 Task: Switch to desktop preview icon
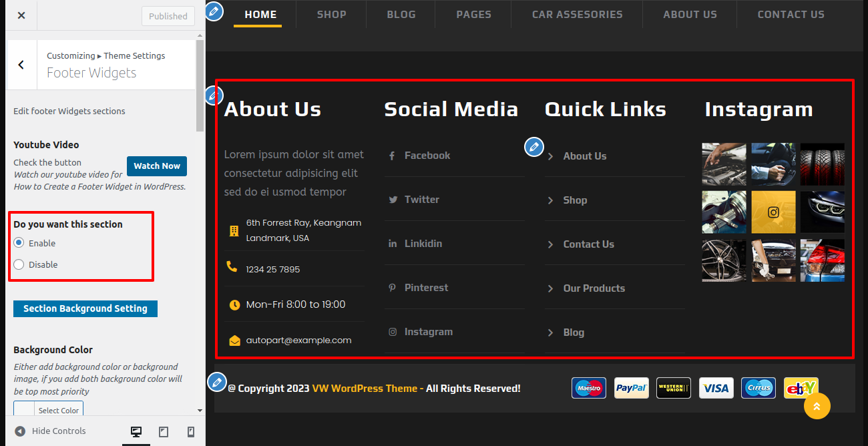click(136, 432)
